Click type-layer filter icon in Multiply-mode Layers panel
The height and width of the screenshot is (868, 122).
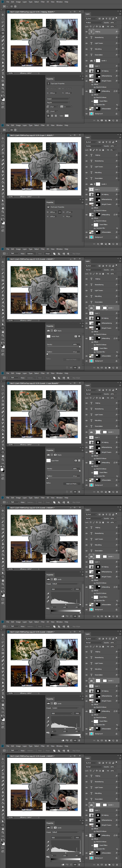(106, 19)
